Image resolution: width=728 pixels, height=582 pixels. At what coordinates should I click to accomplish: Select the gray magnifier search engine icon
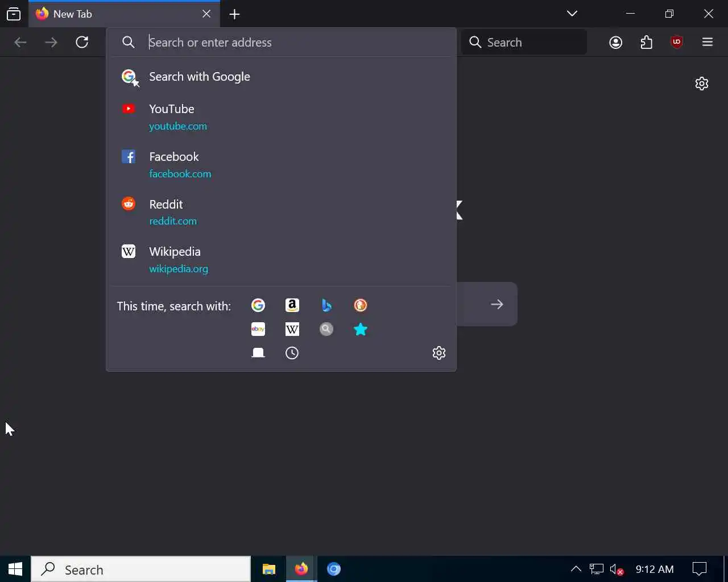(x=326, y=329)
